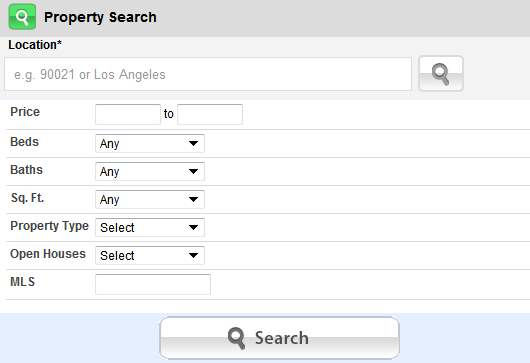Focus the Location text field

coord(208,74)
